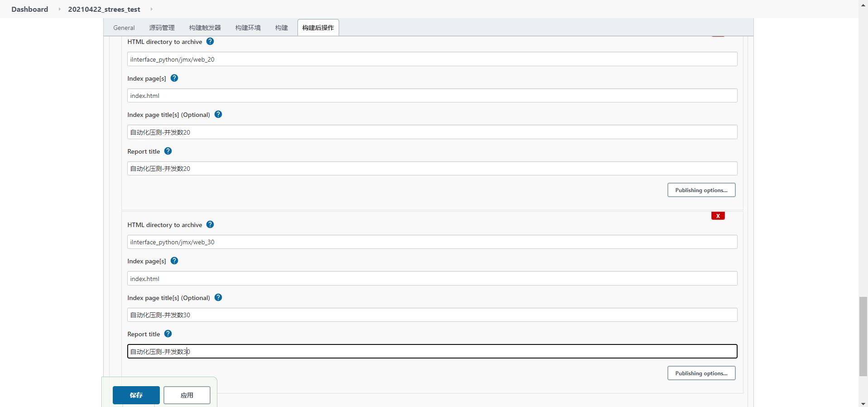
Task: Edit 自动化压测-并发数20 index page title field
Action: click(x=432, y=132)
